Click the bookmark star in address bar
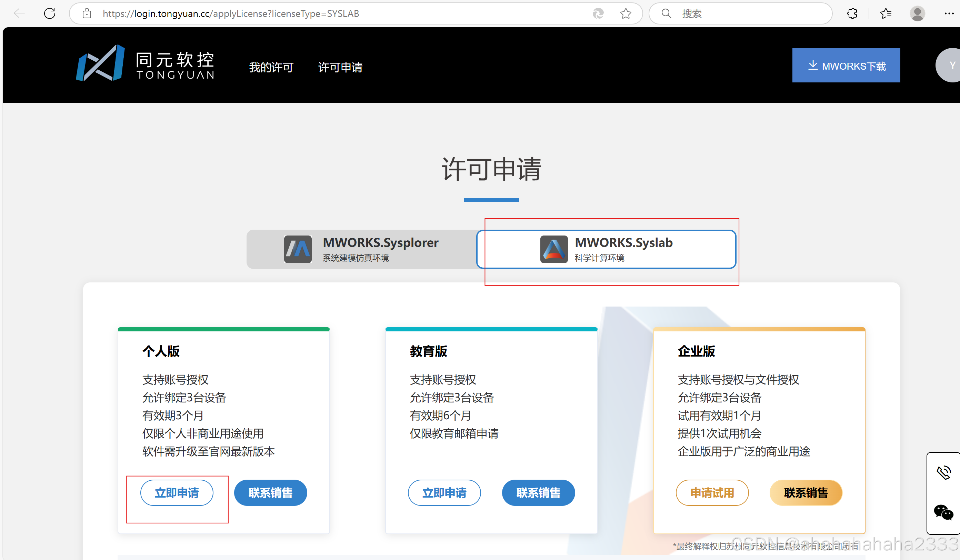The height and width of the screenshot is (560, 960). [x=626, y=14]
